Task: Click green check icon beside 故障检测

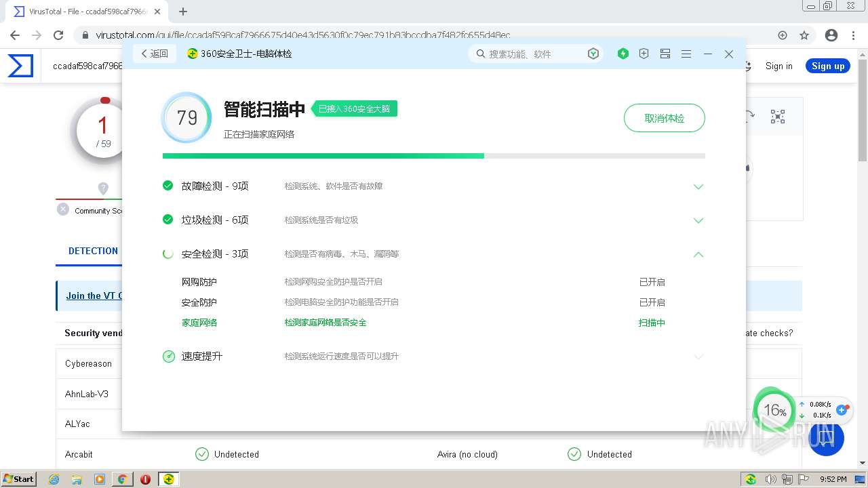Action: point(168,185)
